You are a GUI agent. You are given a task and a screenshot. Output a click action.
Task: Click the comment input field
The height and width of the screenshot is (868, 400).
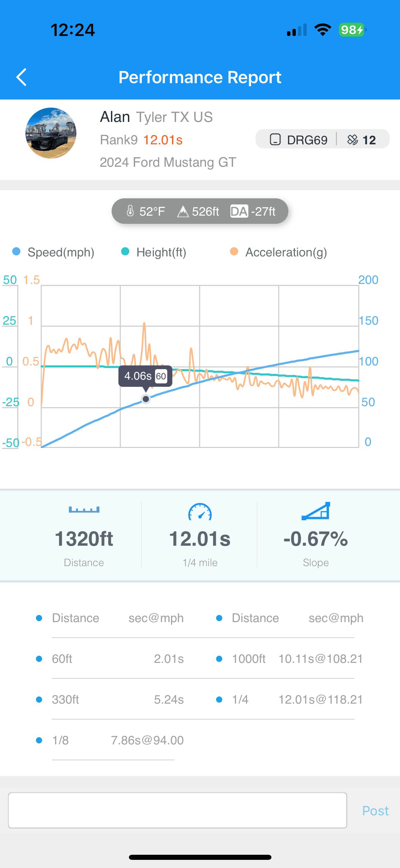177,810
